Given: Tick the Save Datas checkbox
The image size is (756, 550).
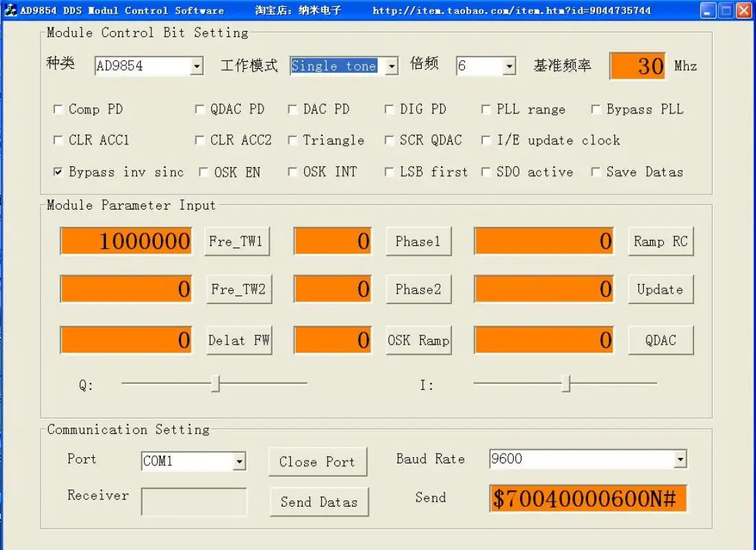Looking at the screenshot, I should pos(596,172).
